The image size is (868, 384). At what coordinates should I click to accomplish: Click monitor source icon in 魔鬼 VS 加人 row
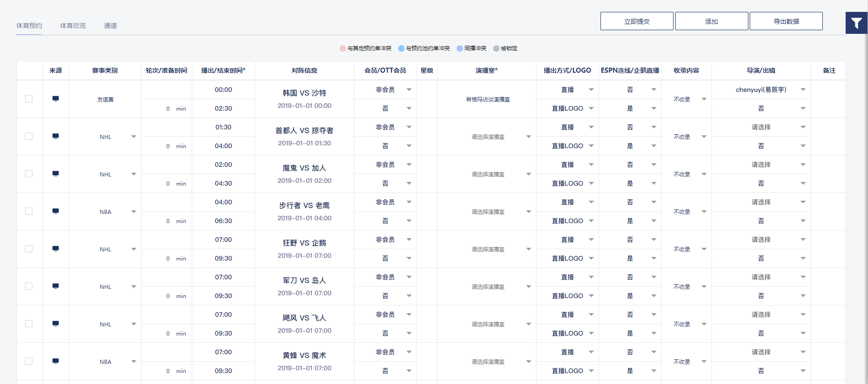[56, 174]
